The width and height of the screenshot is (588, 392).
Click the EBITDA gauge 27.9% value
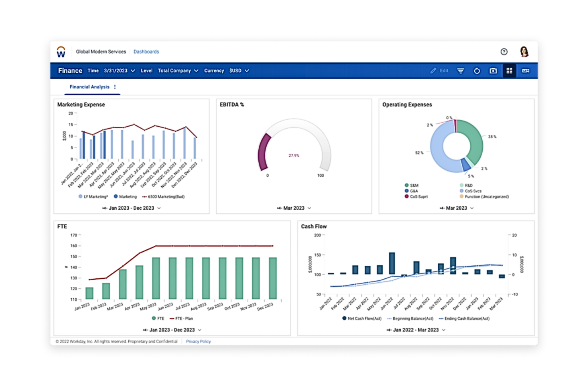click(294, 156)
